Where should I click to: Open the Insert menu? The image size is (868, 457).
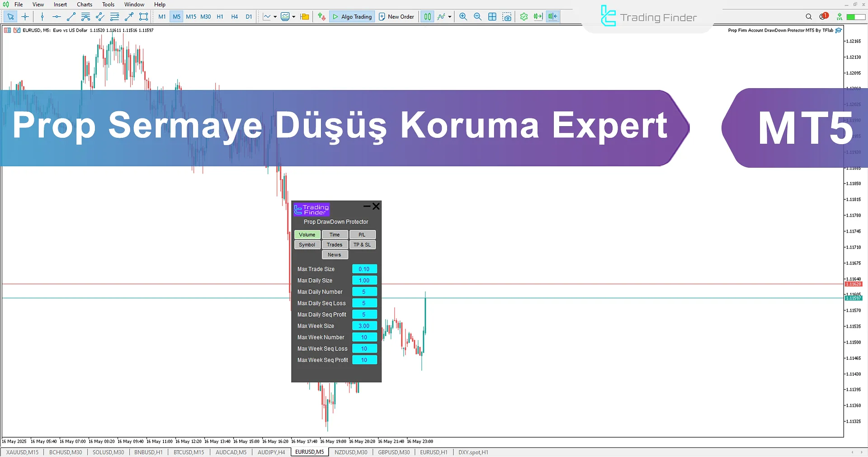click(x=60, y=5)
